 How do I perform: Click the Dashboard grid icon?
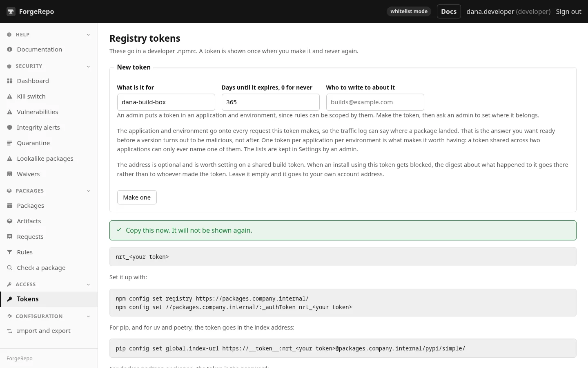[x=9, y=81]
